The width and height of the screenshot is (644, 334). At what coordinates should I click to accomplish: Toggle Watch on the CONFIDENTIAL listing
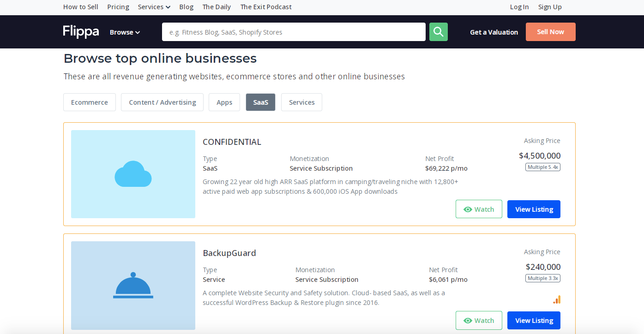tap(479, 209)
